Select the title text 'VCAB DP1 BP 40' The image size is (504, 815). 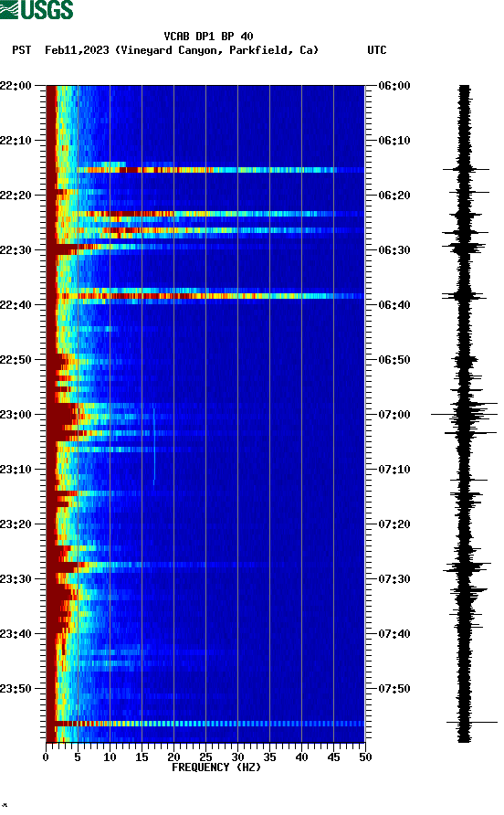tap(208, 37)
